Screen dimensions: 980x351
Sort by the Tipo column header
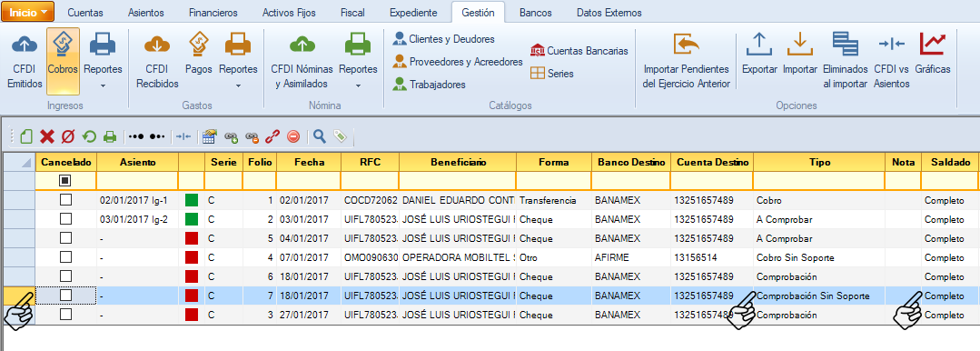pos(818,162)
